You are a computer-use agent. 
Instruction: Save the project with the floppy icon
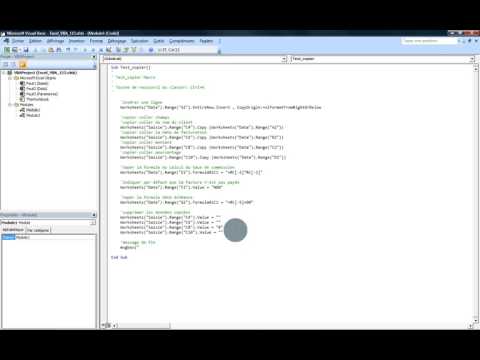[x=25, y=50]
